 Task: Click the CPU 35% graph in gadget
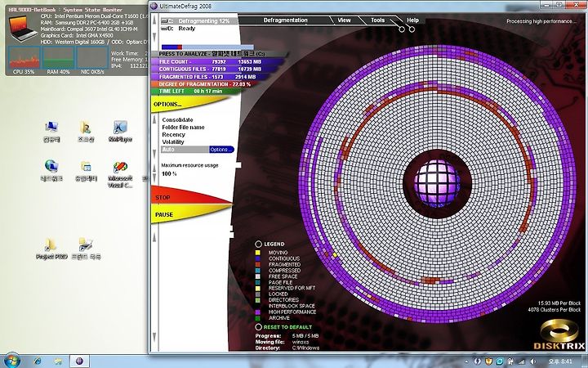coord(24,57)
